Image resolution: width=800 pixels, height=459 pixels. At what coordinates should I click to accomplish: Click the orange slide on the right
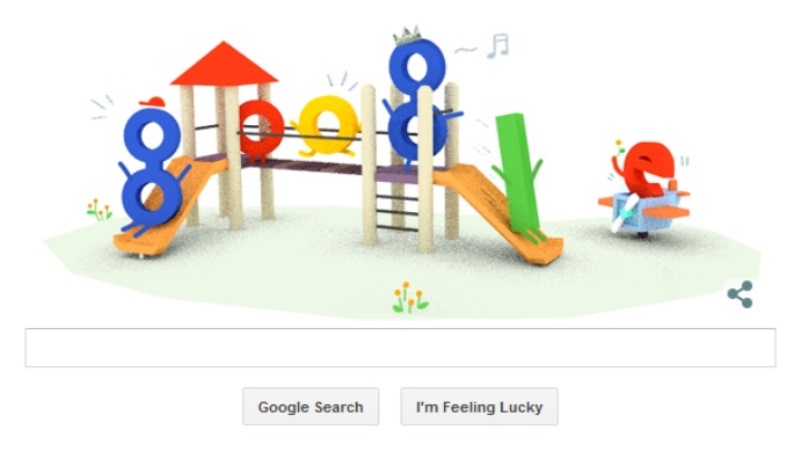(x=497, y=214)
